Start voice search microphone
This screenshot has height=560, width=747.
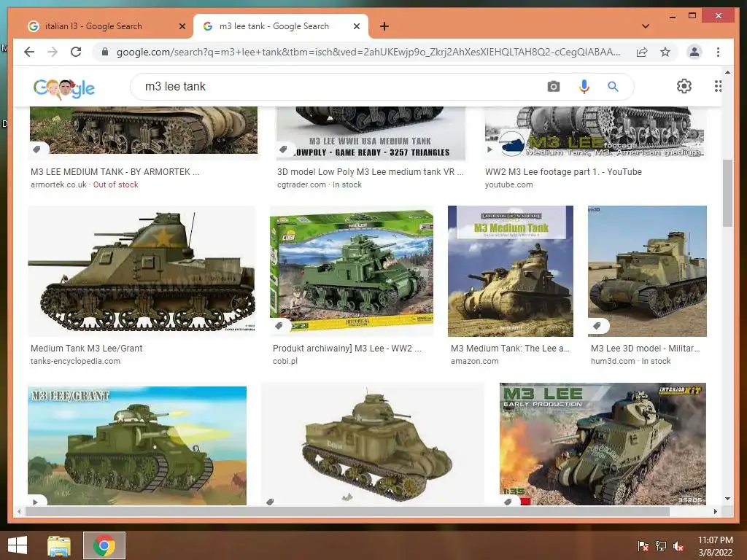(584, 87)
